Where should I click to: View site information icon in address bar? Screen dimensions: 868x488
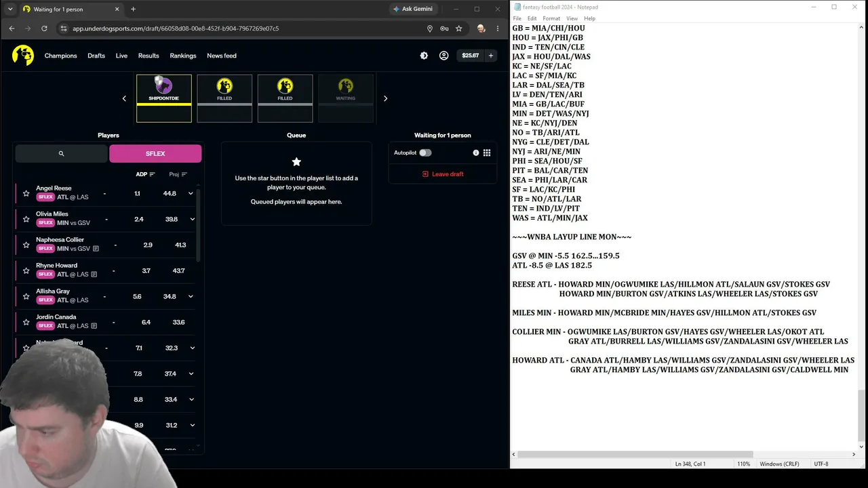(x=64, y=28)
